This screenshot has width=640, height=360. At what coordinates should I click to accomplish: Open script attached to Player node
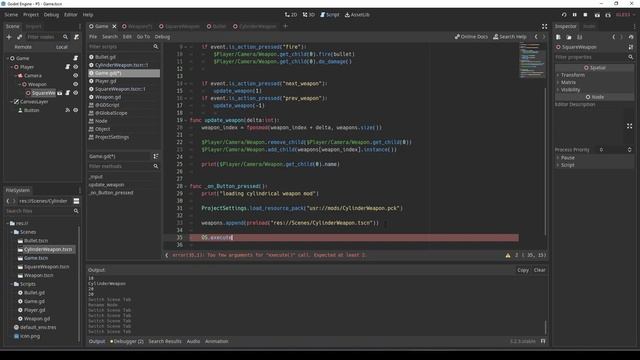point(68,67)
